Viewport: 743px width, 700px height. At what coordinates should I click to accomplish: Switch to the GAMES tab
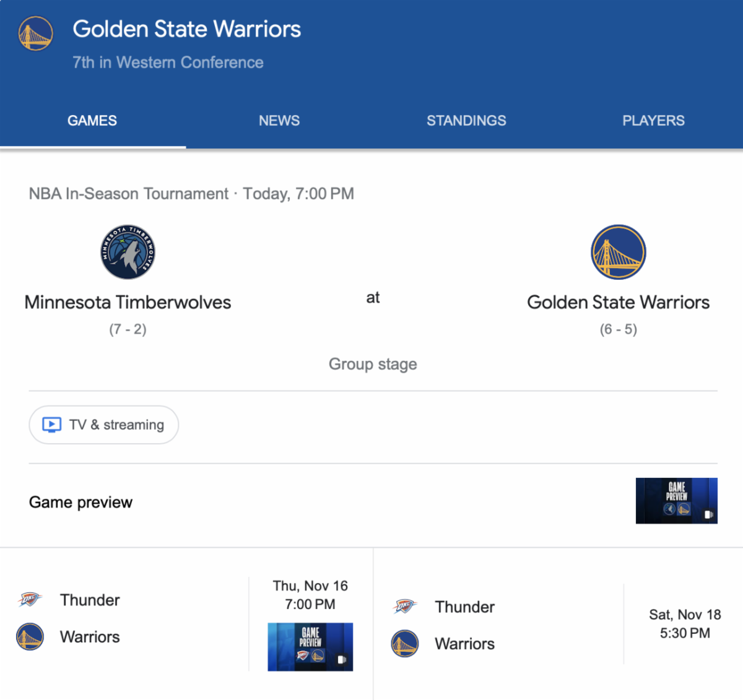point(92,121)
